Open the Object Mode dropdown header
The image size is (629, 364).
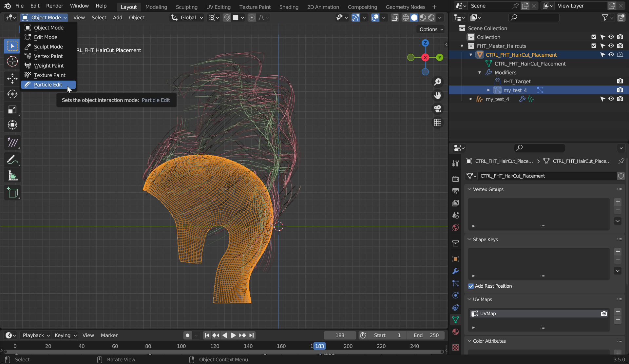click(44, 18)
